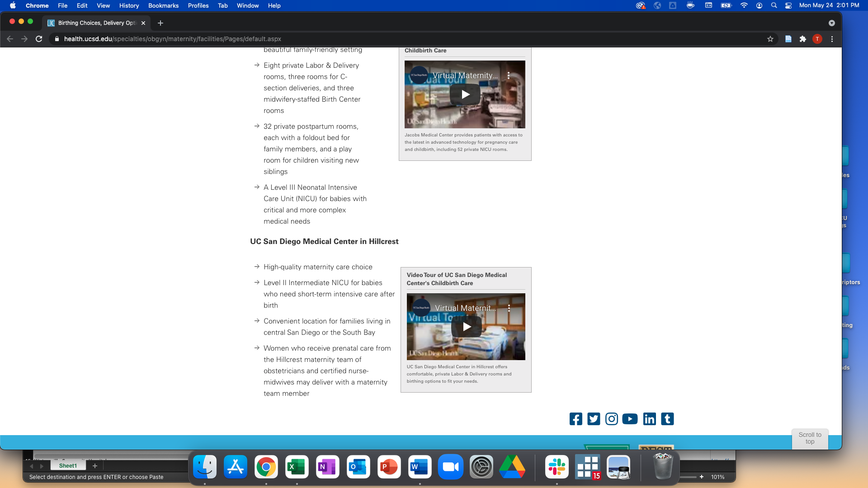868x488 pixels.
Task: Bookmark this page with star icon
Action: tap(770, 39)
